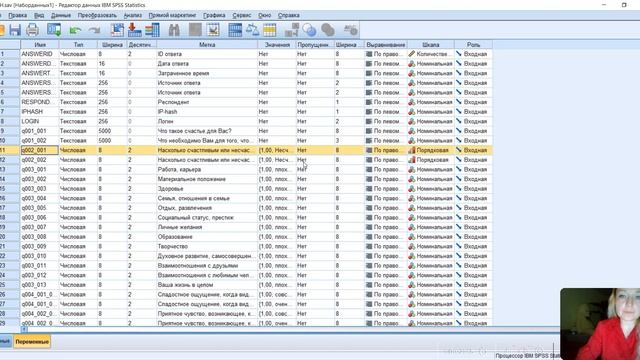Open the Вид menu

coord(39,15)
